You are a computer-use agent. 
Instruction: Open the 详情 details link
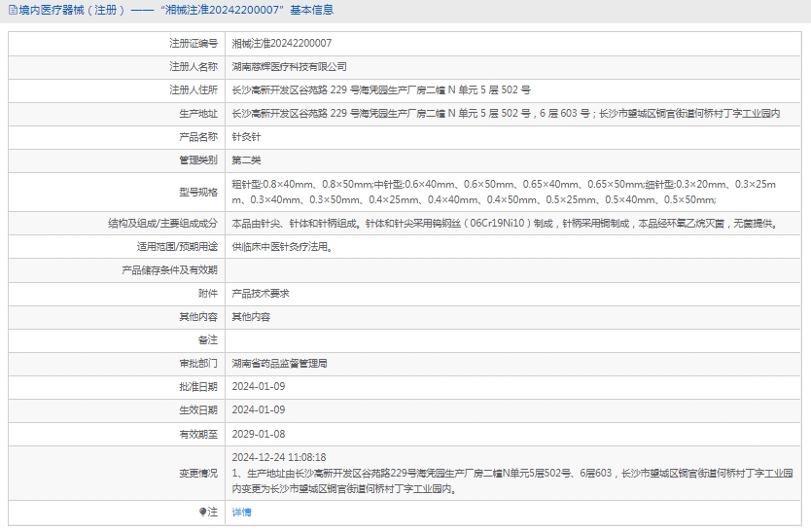click(x=241, y=512)
